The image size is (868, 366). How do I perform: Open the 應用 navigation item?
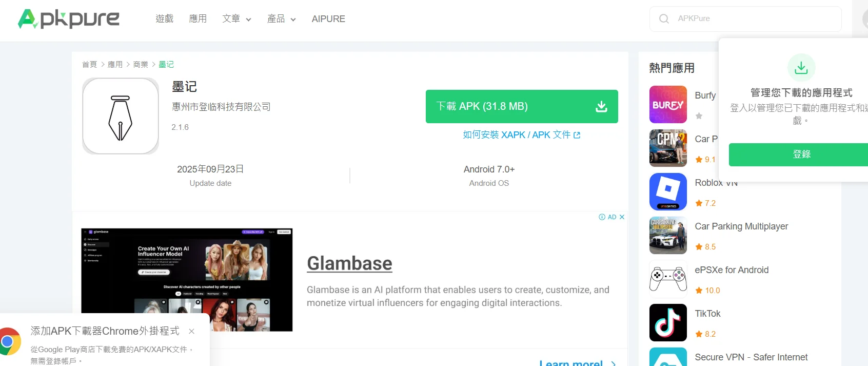pos(198,19)
